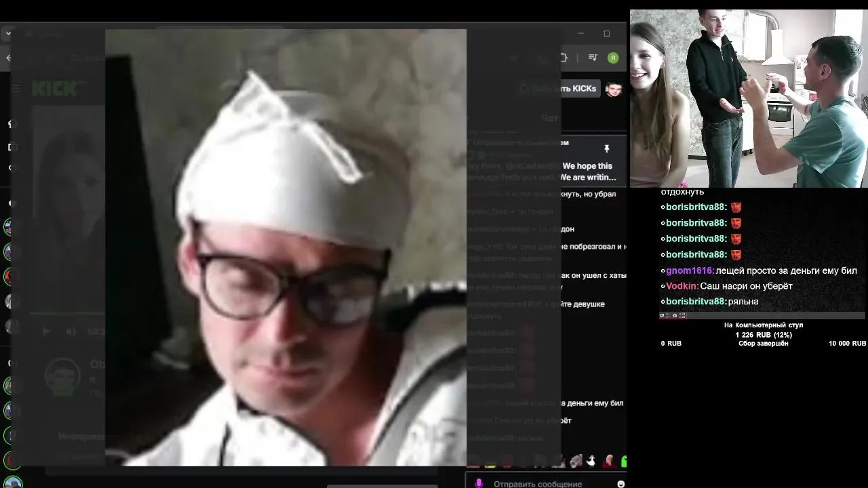Click the minimize button of the browser window
The image size is (868, 488).
coord(580,33)
